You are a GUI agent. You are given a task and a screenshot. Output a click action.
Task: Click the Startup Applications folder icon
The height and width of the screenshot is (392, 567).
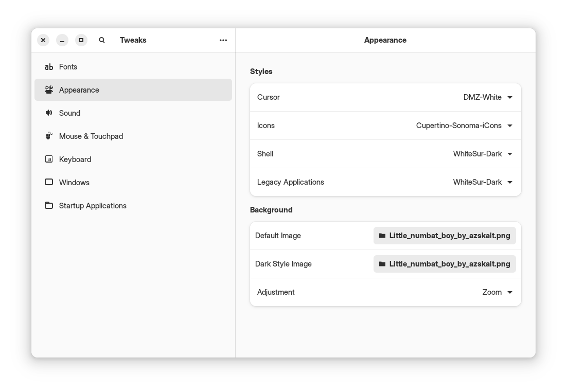click(x=49, y=205)
